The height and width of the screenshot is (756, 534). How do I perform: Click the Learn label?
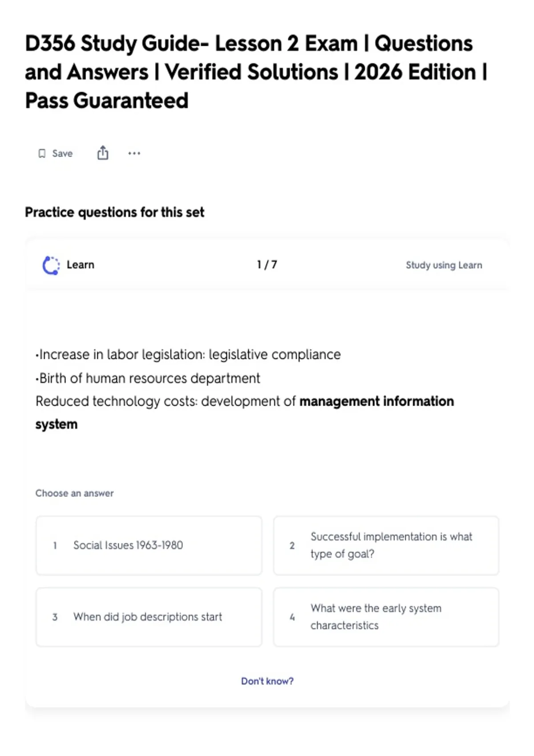coord(81,265)
